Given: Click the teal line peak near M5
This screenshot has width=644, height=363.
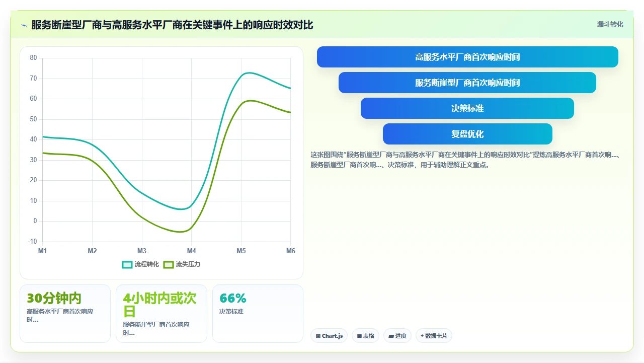Looking at the screenshot, I should (x=249, y=73).
